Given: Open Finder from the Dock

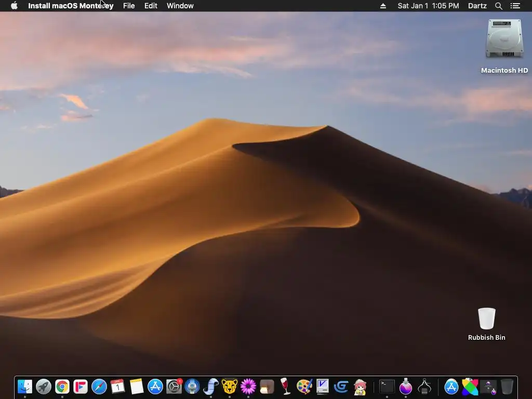Looking at the screenshot, I should [x=25, y=387].
